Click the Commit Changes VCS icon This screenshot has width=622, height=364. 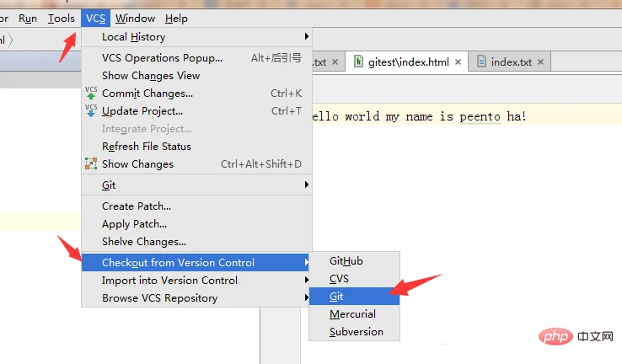pos(91,94)
